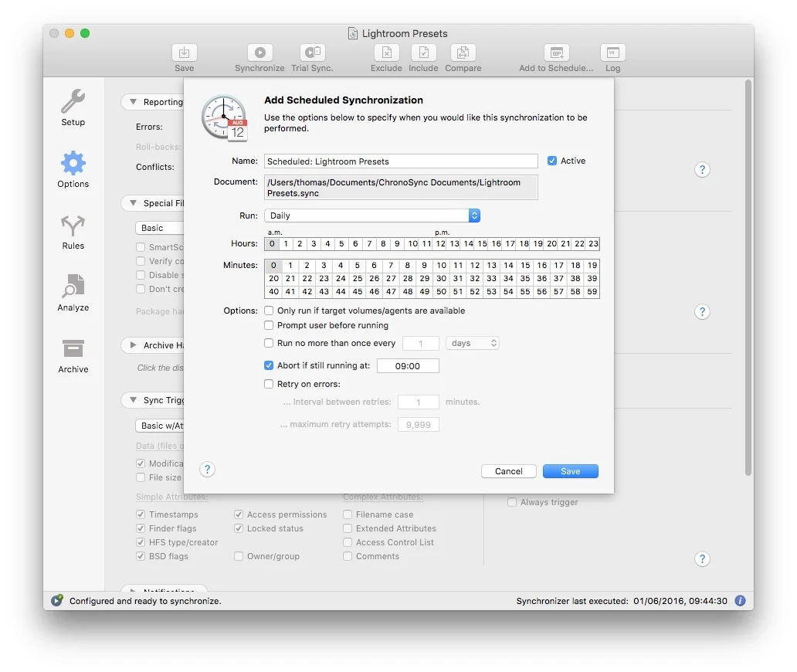
Task: Open the Compare toolbar icon
Action: click(x=463, y=53)
